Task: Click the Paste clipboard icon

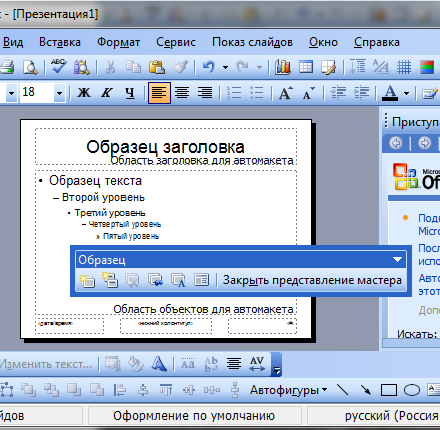Action: tap(157, 67)
